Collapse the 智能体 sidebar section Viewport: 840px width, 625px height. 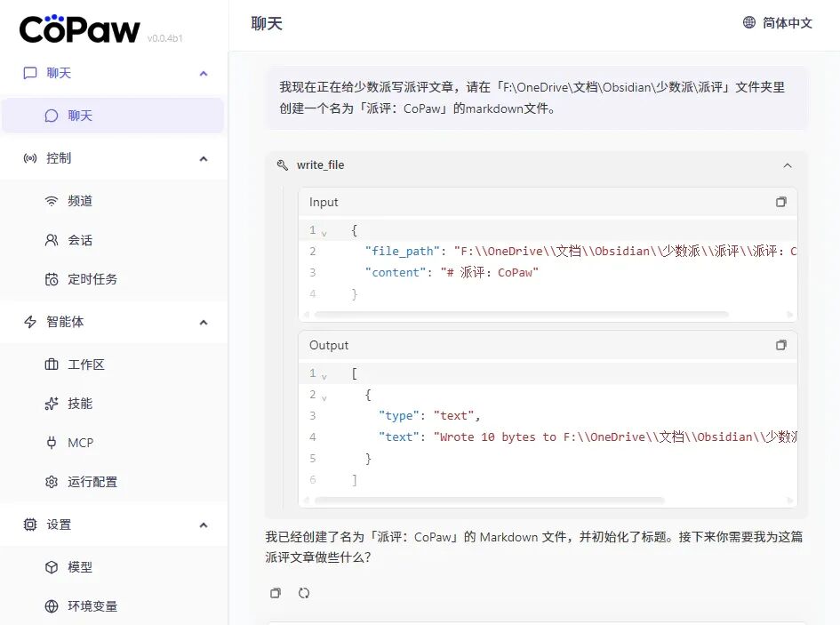pos(204,322)
